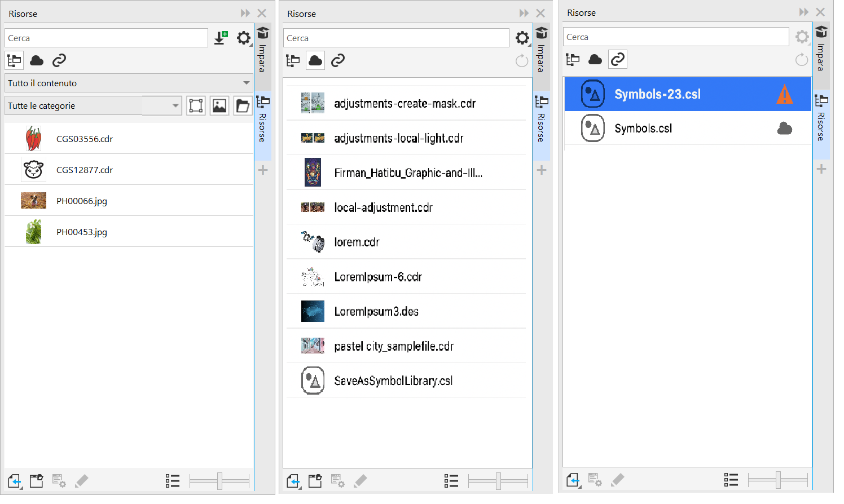Click the list view icon below PH00453.jpg panel

173,481
